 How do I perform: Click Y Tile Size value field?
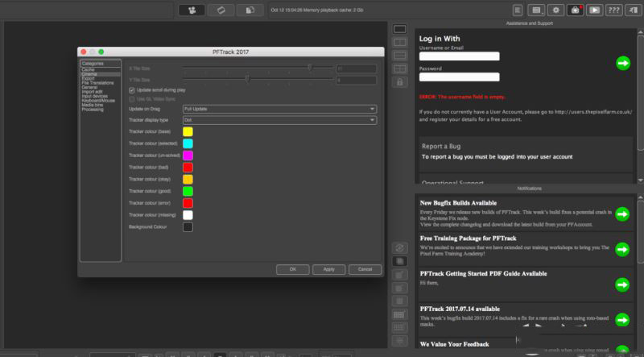pos(356,81)
